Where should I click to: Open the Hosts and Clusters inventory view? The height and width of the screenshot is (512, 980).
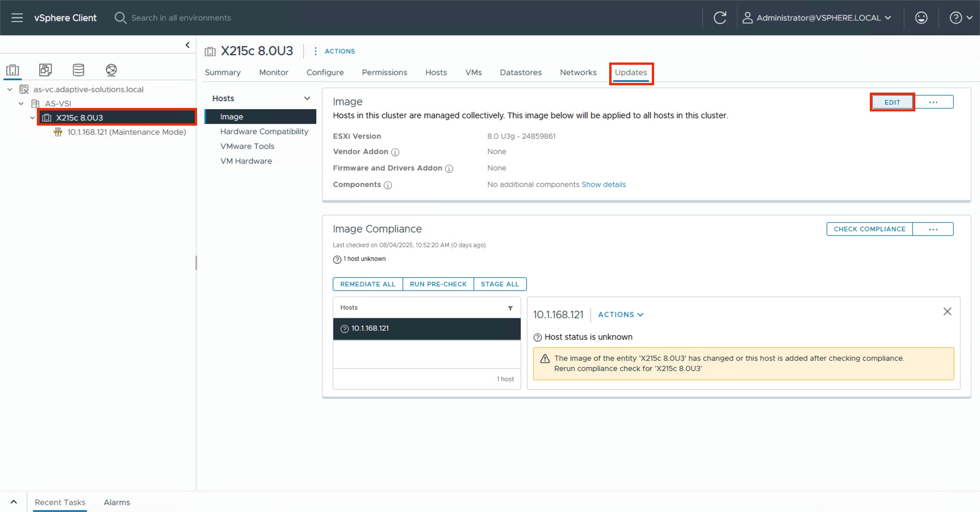[x=12, y=70]
